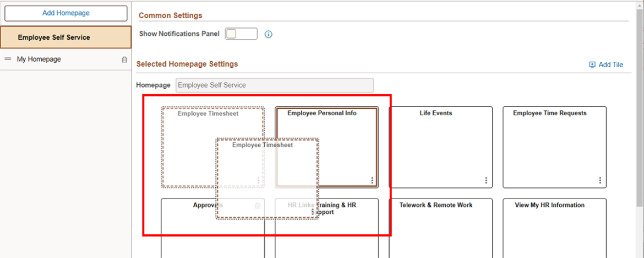The height and width of the screenshot is (258, 644).
Task: Click the Add Tile link
Action: pos(606,64)
